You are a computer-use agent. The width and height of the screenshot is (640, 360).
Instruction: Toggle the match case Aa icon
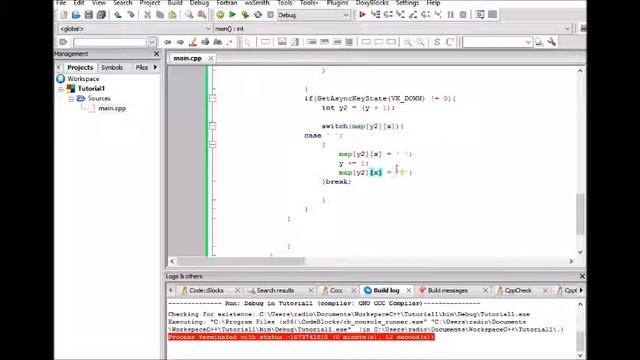pyautogui.click(x=218, y=42)
